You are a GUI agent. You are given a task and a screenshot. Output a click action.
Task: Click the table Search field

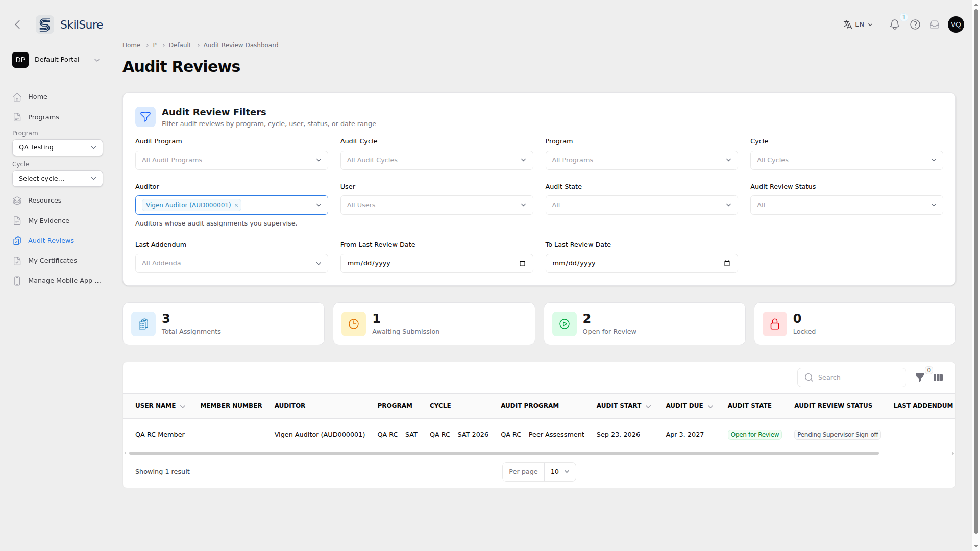pyautogui.click(x=852, y=378)
